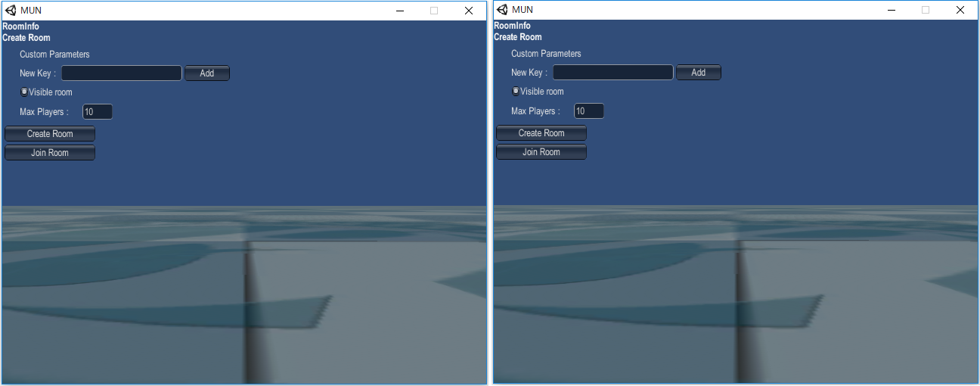
Task: Click bold Create Room heading in left window
Action: click(x=26, y=37)
